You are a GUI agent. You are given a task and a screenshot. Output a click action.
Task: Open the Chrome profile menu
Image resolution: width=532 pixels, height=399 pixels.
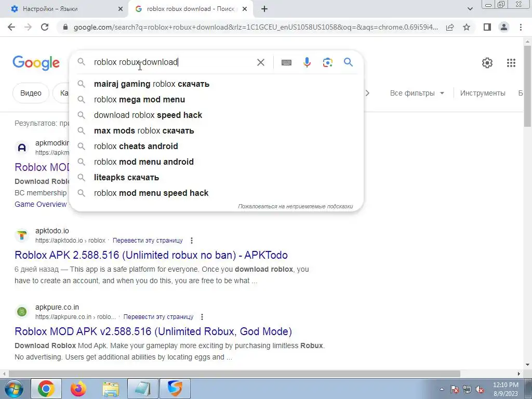pyautogui.click(x=504, y=27)
